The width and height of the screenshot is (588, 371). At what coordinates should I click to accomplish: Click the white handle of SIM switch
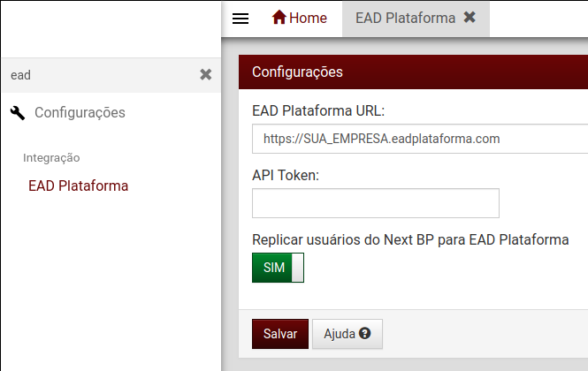(297, 268)
